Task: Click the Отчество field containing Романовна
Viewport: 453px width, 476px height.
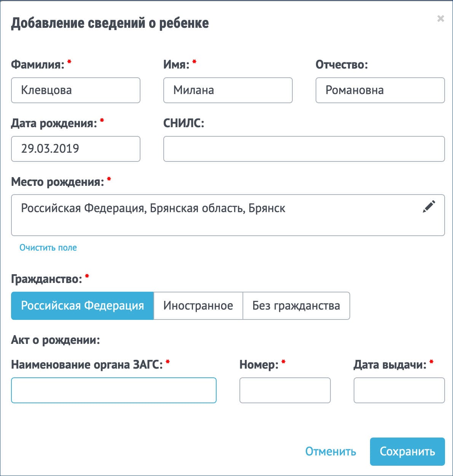Action: click(x=380, y=90)
